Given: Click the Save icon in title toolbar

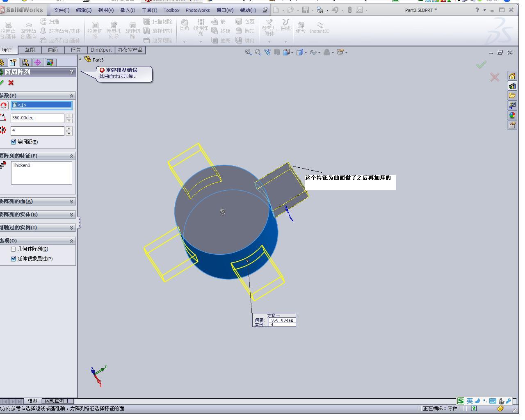Looking at the screenshot, I should point(306,10).
